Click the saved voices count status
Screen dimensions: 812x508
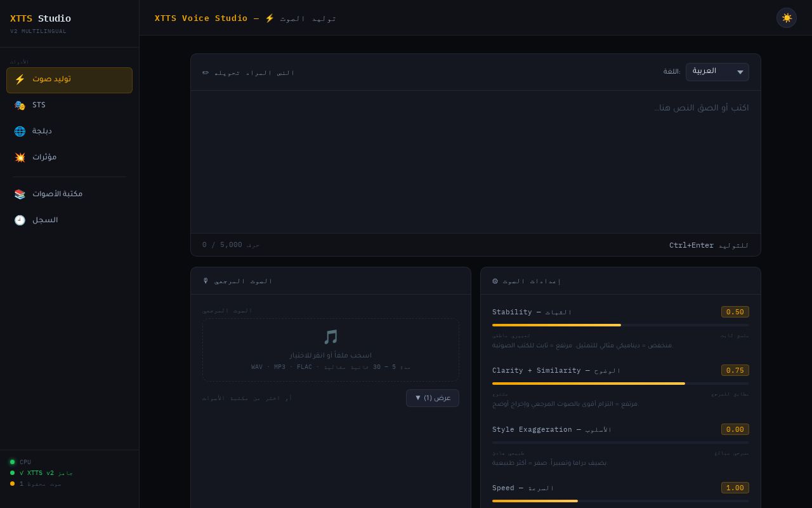point(41,484)
